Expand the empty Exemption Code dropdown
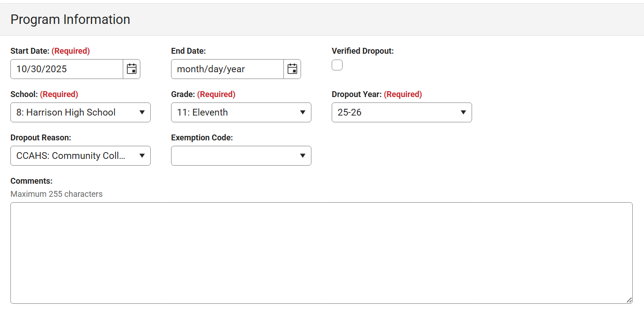The height and width of the screenshot is (311, 644). pyautogui.click(x=241, y=155)
